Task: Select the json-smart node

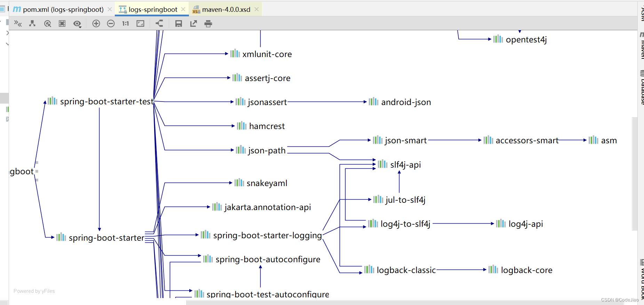Action: [400, 140]
